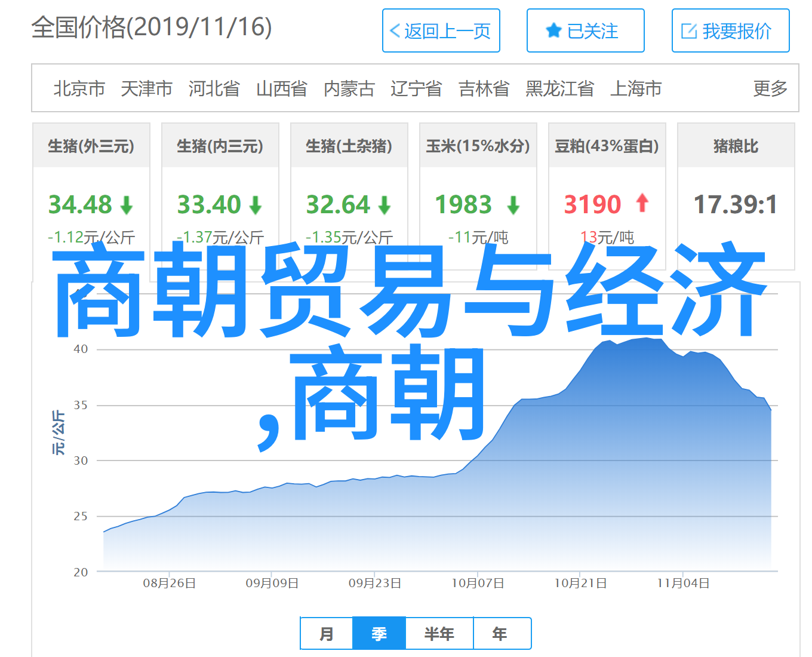The image size is (812, 657).
Task: Click the 全国价格(2019/11/16) heading
Action: click(152, 27)
